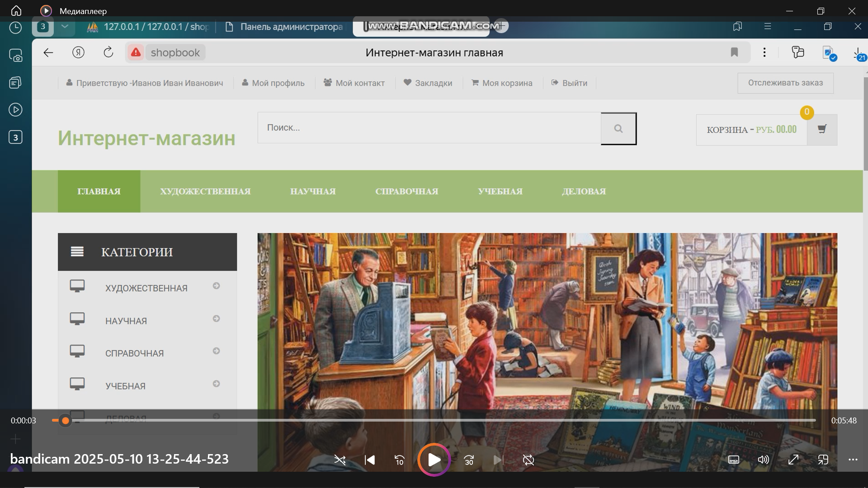Screen dimensions: 868x488
Task: Enter fullscreen mode with arrows icon
Action: (x=793, y=460)
